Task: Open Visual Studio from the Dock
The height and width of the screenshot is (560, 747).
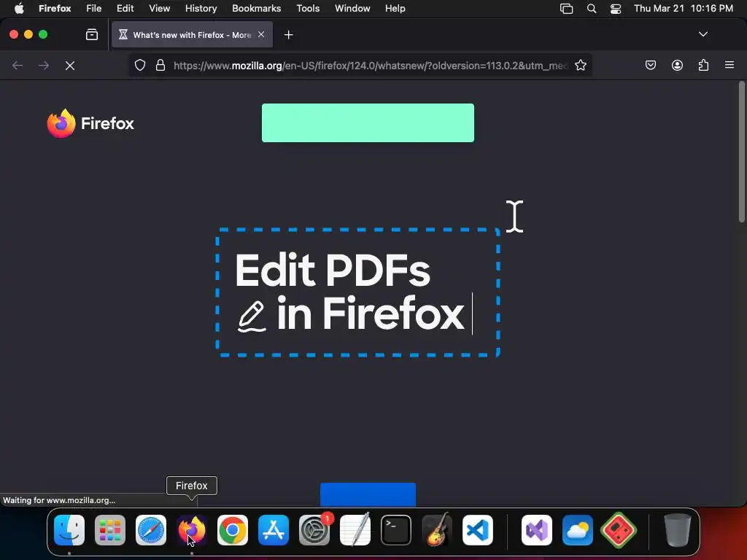Action: click(537, 530)
